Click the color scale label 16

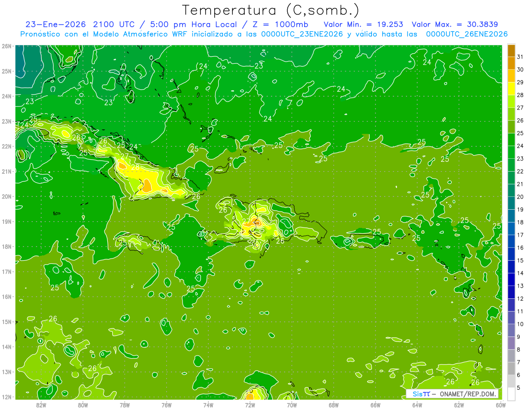tap(520, 247)
